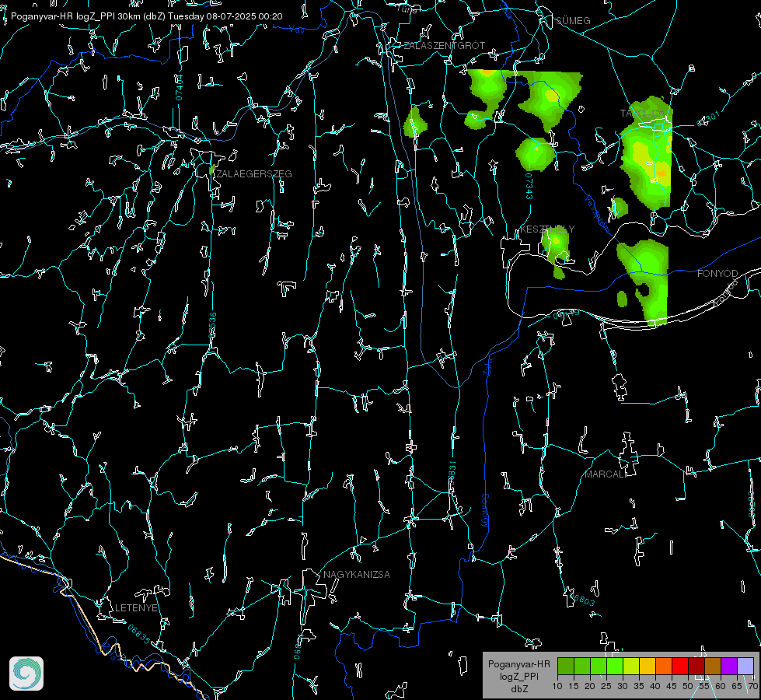
Task: Click the legend value 10
Action: [557, 687]
